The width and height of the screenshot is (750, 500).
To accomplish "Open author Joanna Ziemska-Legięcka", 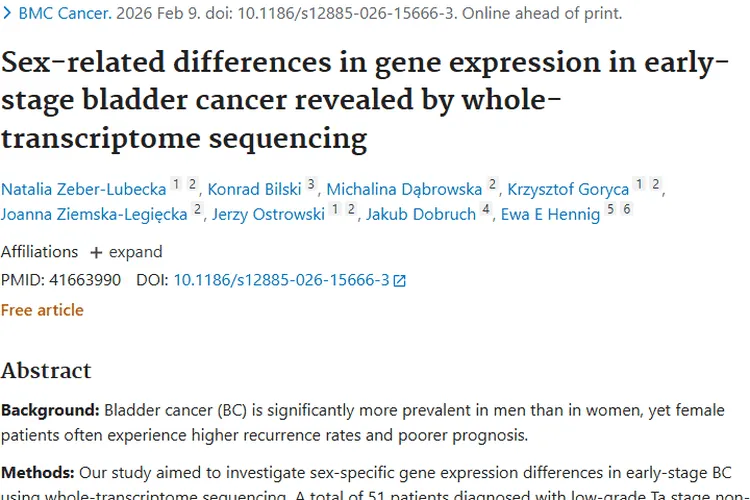I will tap(94, 214).
